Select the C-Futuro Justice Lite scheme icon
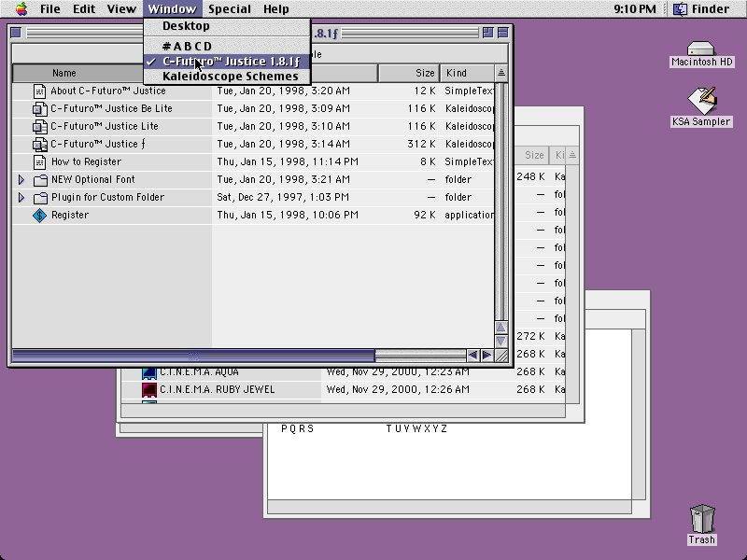The height and width of the screenshot is (560, 747). coord(39,126)
